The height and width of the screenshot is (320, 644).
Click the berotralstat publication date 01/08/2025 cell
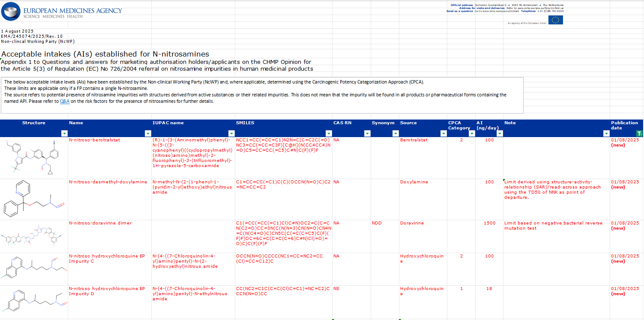click(626, 158)
